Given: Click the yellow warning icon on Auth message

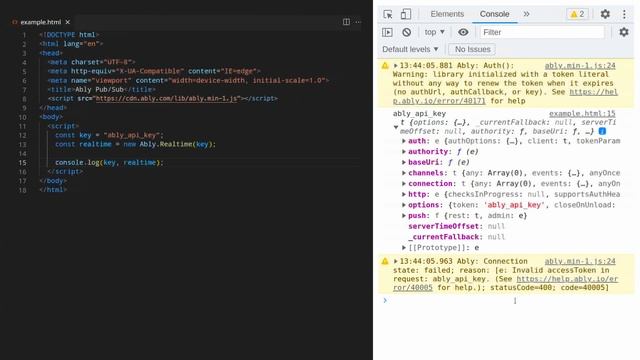Looking at the screenshot, I should click(x=385, y=65).
